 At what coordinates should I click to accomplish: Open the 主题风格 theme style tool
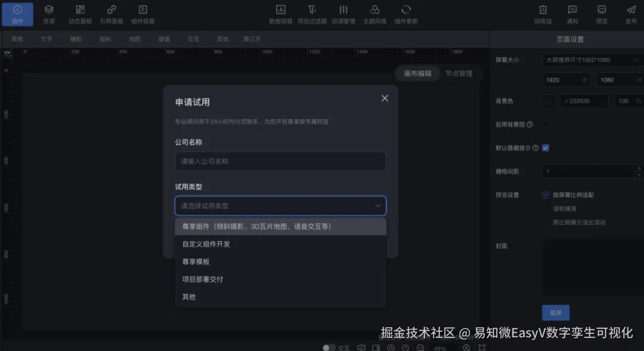(x=374, y=14)
